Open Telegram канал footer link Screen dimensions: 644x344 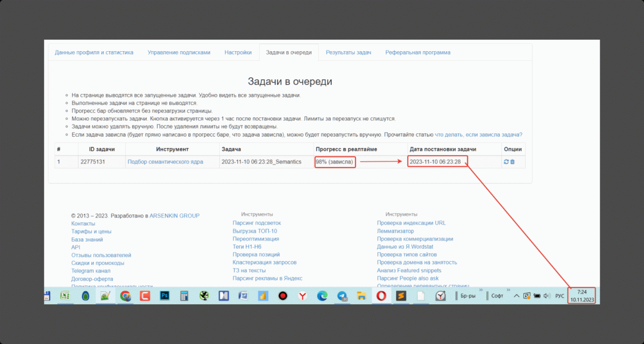91,271
